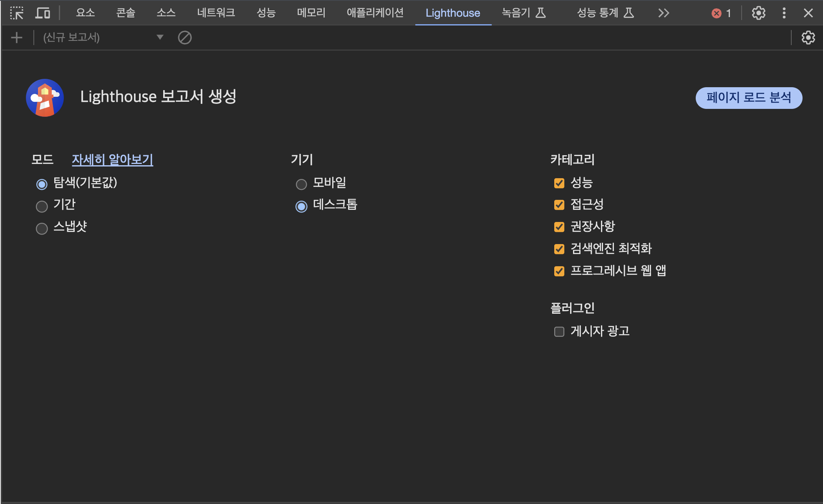Open the three-dot DevTools customize menu
The height and width of the screenshot is (504, 823).
(784, 13)
